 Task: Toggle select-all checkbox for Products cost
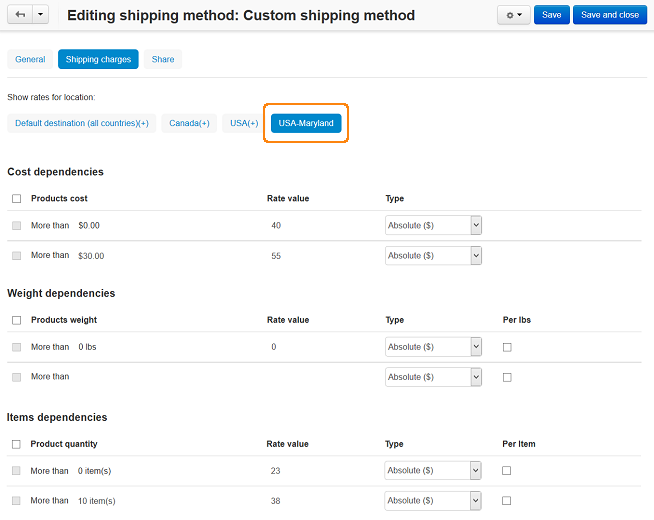coord(16,198)
